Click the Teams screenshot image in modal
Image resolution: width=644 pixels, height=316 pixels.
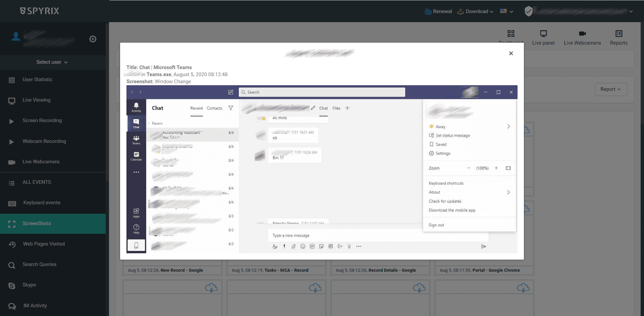point(322,169)
